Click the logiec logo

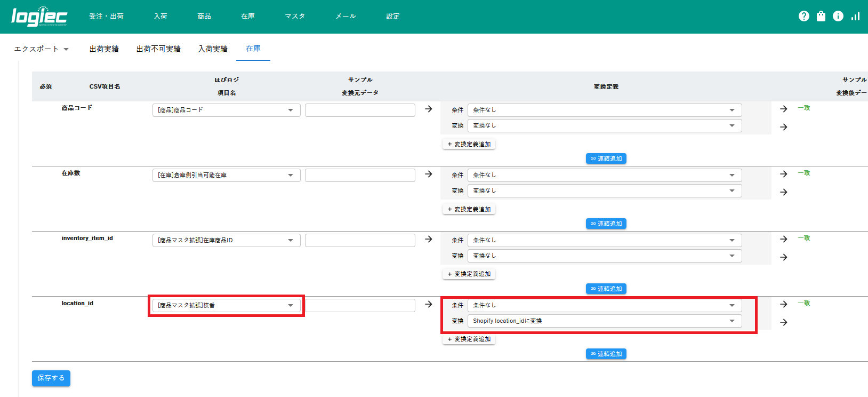39,17
